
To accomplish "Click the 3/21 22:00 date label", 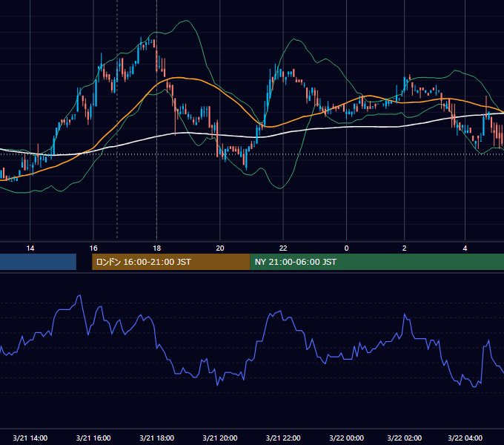I will point(283,438).
